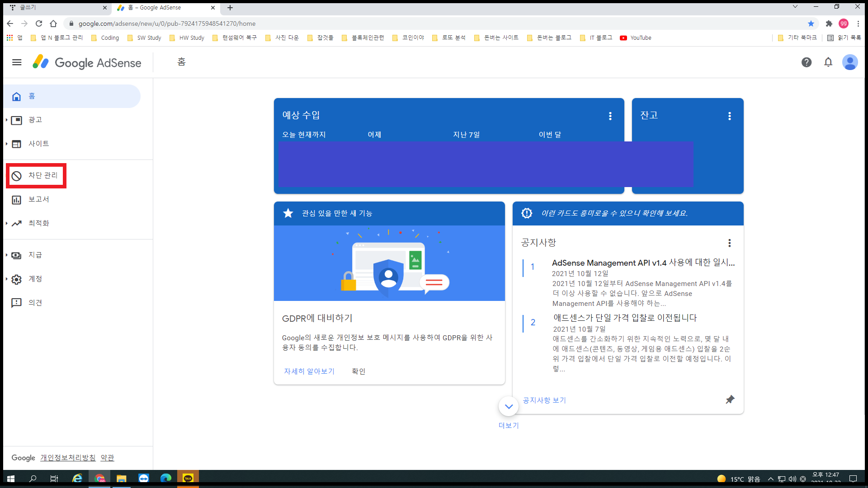This screenshot has height=488, width=868.
Task: Open Task View in taskbar
Action: tap(54, 479)
